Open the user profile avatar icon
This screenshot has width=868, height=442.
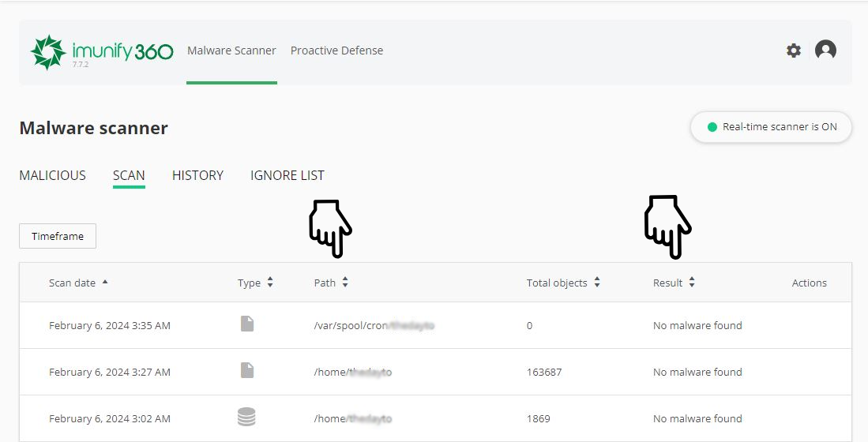(825, 51)
